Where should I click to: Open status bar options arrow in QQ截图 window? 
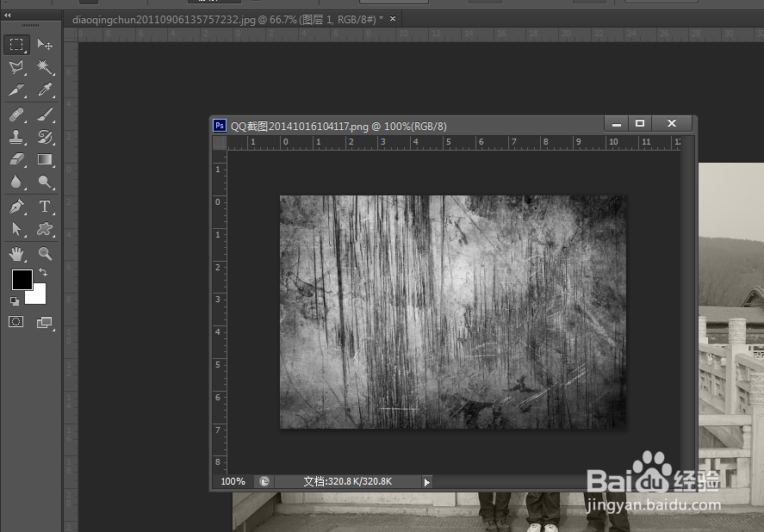point(427,482)
